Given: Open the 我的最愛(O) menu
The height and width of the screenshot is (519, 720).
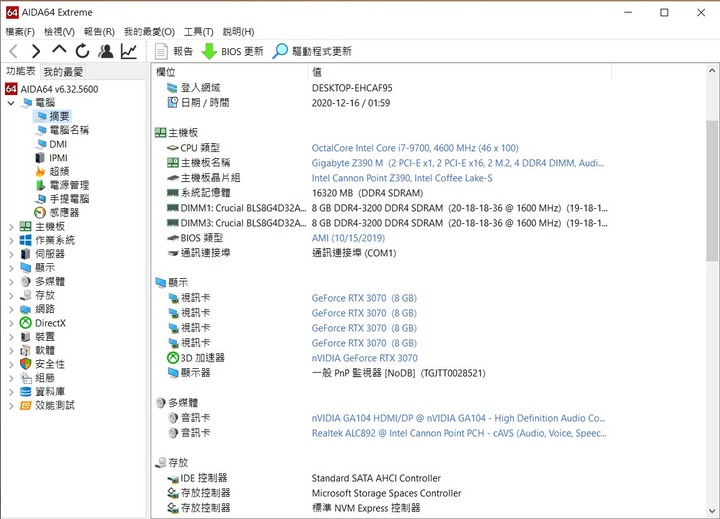Looking at the screenshot, I should pyautogui.click(x=149, y=32).
